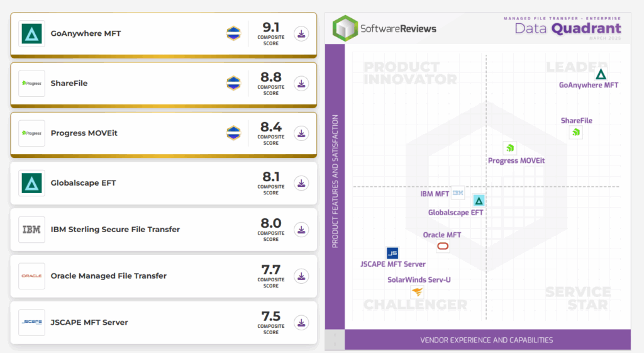This screenshot has width=644, height=353.
Task: Click the Globalscape EFT label on the quadrant
Action: coord(455,213)
